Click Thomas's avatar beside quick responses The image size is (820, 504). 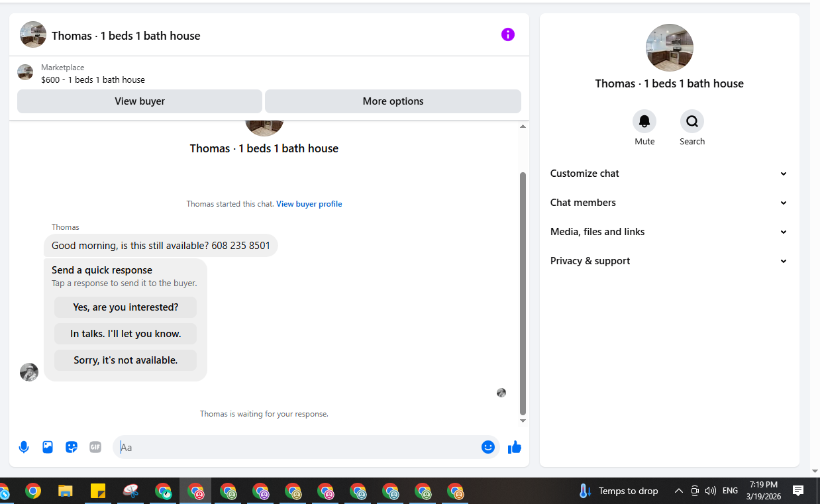coord(29,372)
